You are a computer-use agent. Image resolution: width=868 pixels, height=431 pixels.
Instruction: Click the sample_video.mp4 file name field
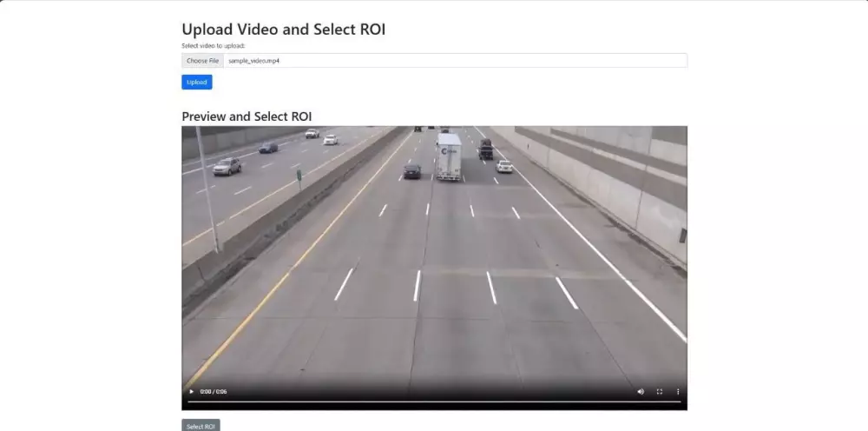[x=456, y=61]
